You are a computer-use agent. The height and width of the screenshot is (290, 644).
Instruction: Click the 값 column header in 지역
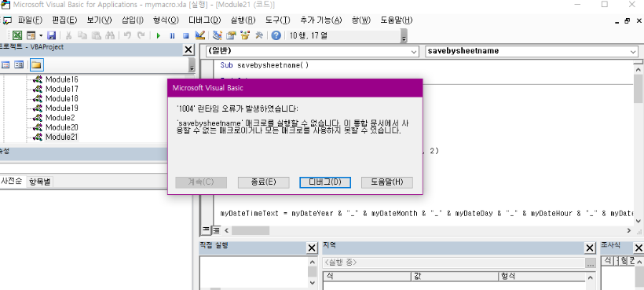coord(454,277)
